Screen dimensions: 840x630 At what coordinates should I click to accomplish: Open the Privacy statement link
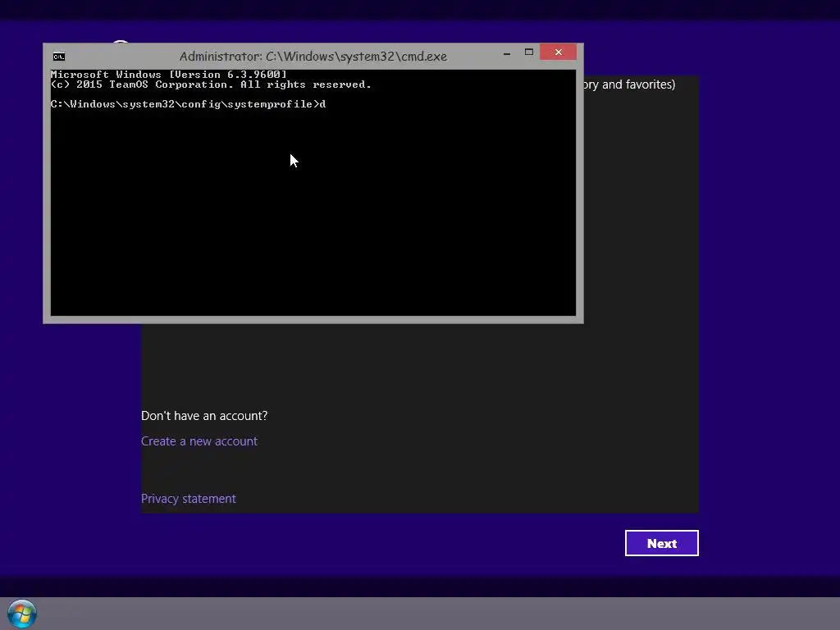(189, 499)
